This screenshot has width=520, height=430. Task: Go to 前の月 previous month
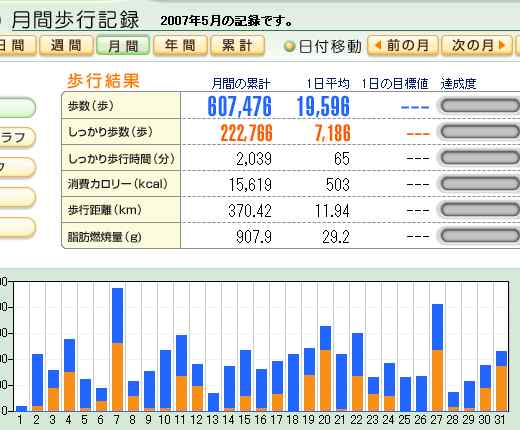click(403, 45)
